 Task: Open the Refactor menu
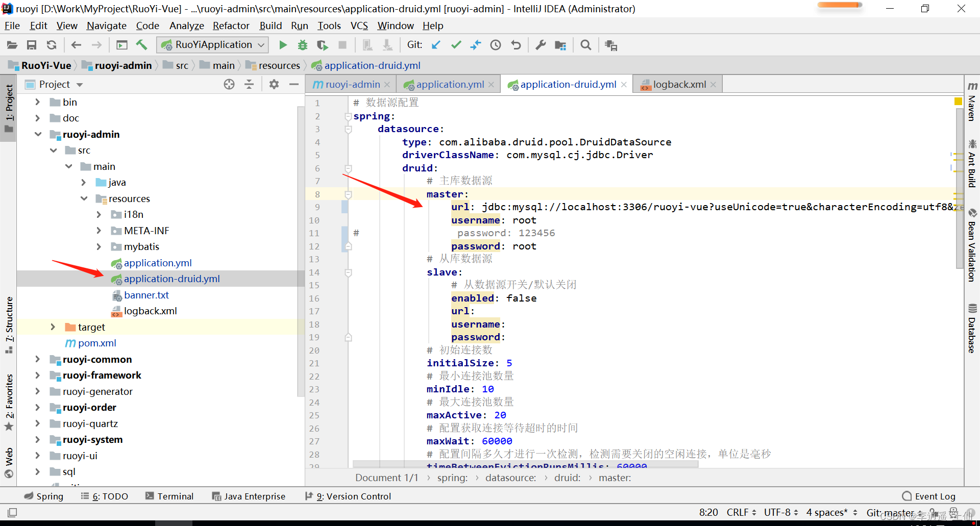click(231, 26)
